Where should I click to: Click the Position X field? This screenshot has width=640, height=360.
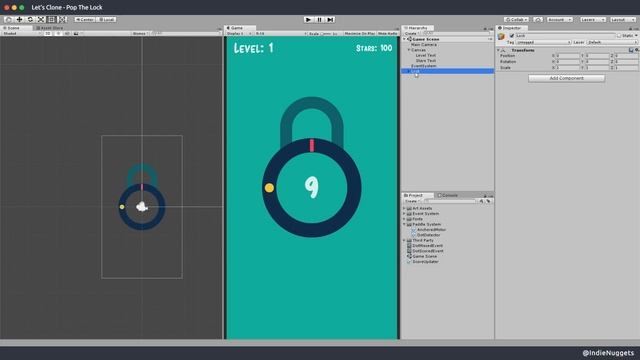(568, 56)
